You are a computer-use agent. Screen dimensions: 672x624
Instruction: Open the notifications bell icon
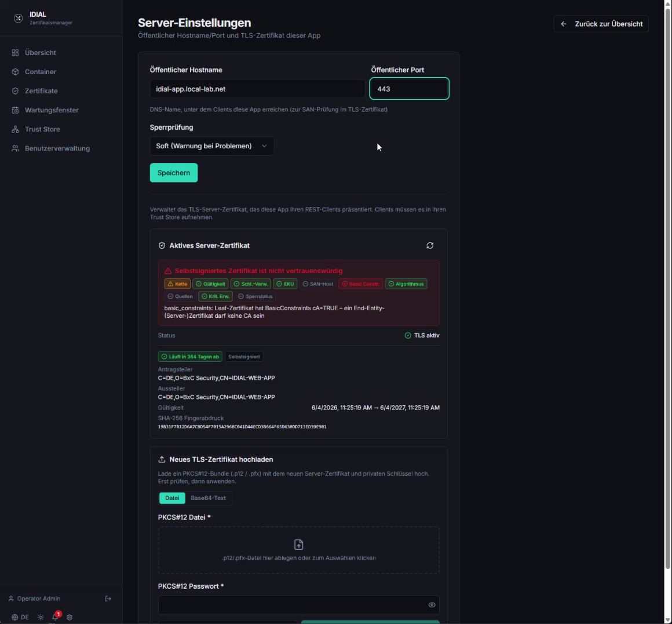(55, 617)
